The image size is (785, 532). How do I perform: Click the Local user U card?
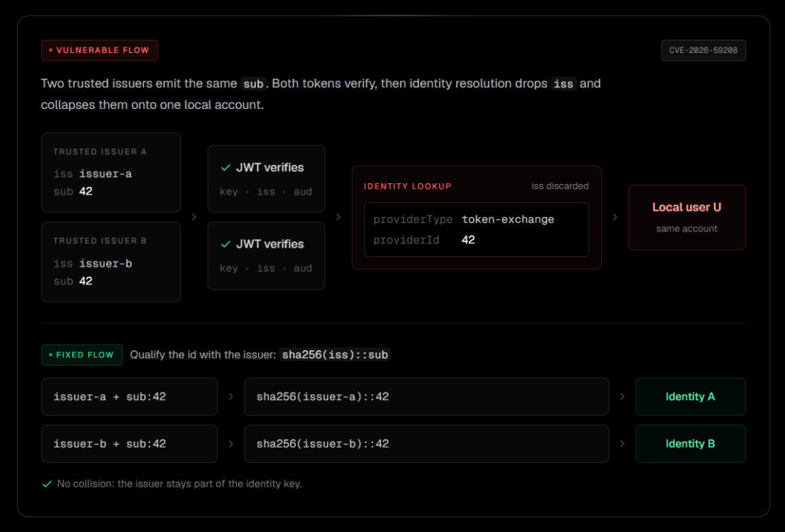tap(687, 217)
